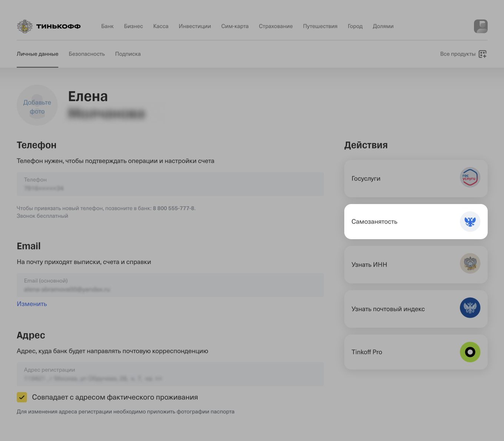Open Путешествия in the top menu
Viewport: 504px width, 441px height.
tap(320, 26)
